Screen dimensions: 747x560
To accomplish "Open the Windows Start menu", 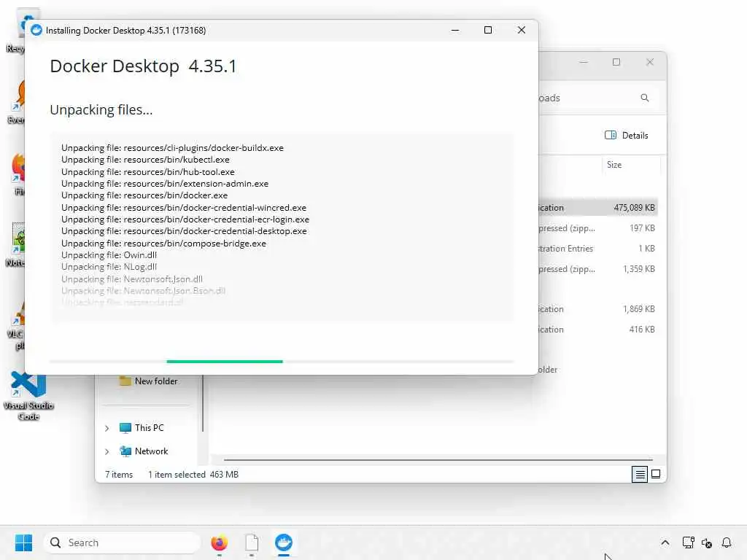I will 23,542.
